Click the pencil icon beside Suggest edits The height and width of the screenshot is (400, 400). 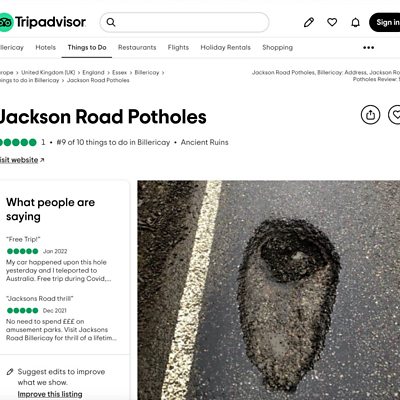[x=10, y=371]
